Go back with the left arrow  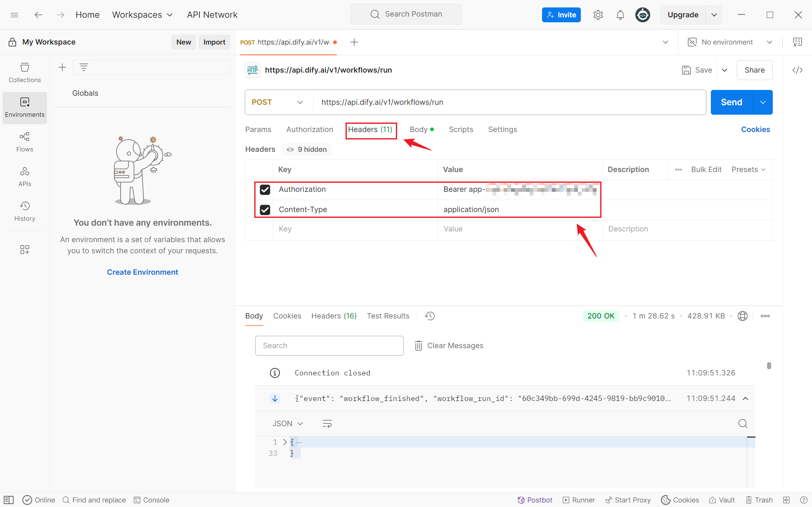pos(38,15)
